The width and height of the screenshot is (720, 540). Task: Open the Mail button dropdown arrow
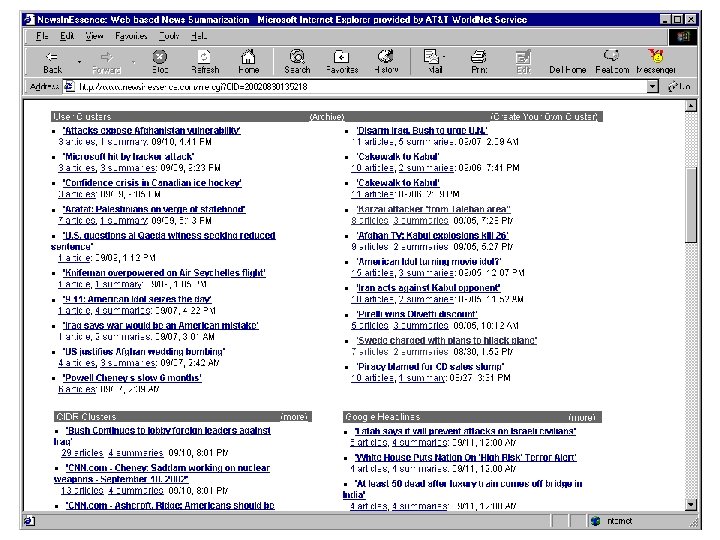444,57
